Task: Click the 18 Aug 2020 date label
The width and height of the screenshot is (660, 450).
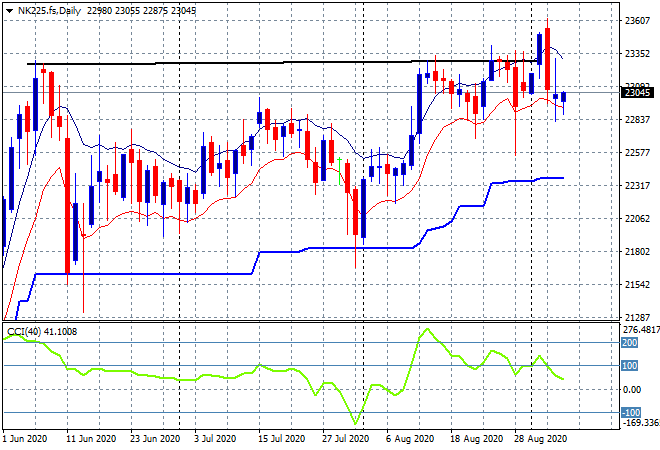Action: pos(476,439)
